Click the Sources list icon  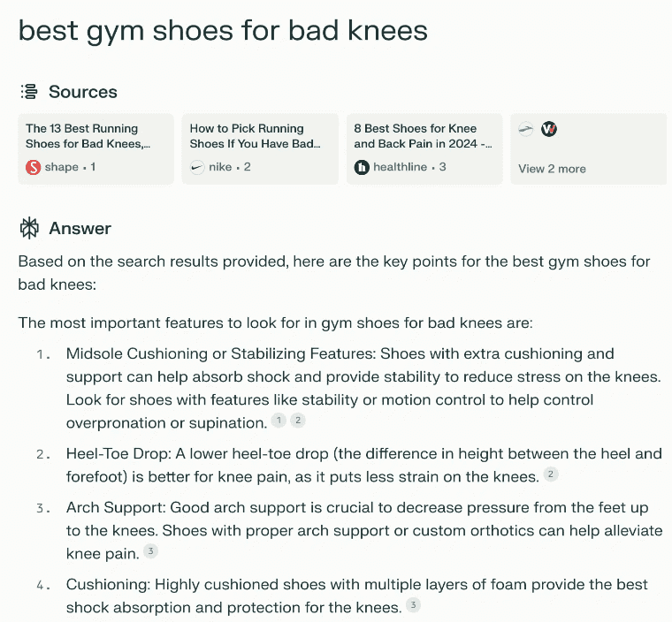[29, 92]
